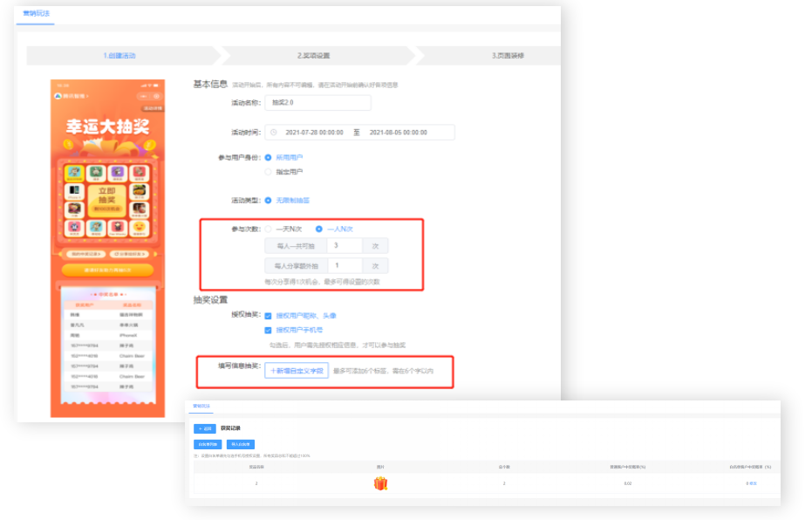812x520 pixels.
Task: Click the 获奖记录 title
Action: point(230,429)
